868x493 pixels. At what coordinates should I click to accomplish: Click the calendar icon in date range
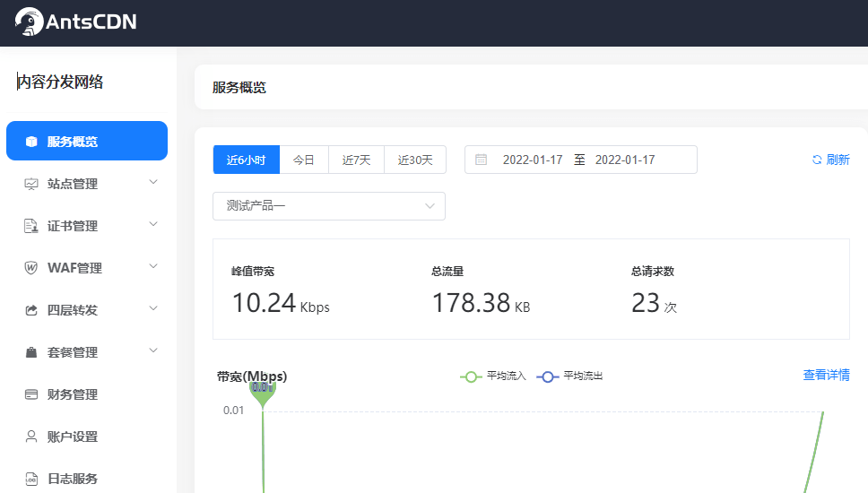(482, 160)
